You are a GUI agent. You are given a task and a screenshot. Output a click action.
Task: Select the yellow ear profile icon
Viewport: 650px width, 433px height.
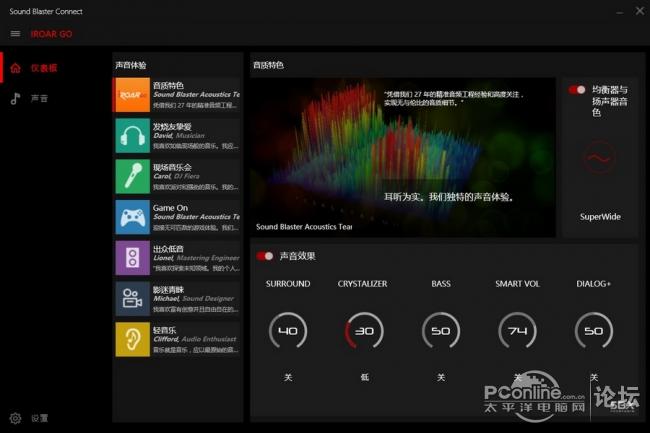(x=132, y=339)
